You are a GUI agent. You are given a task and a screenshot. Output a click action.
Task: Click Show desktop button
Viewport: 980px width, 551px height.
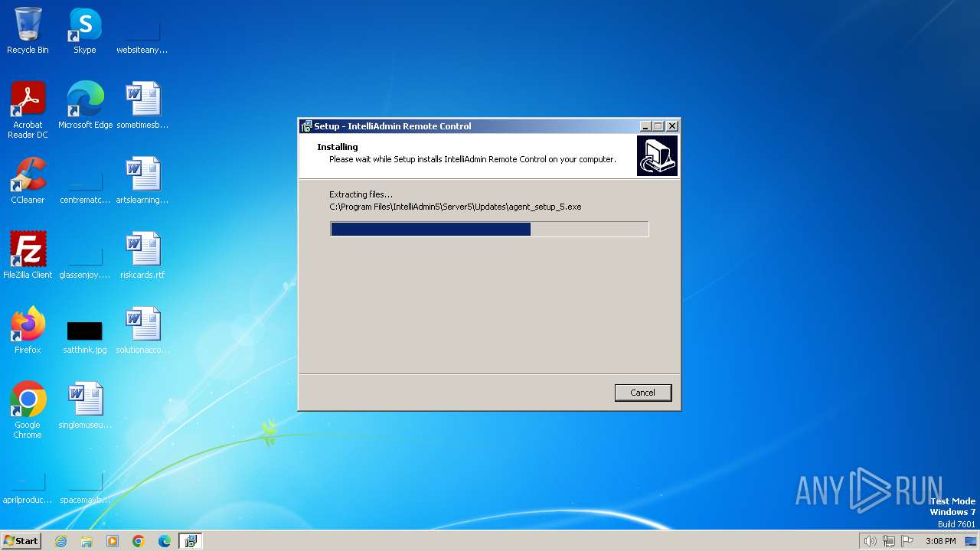tap(972, 541)
